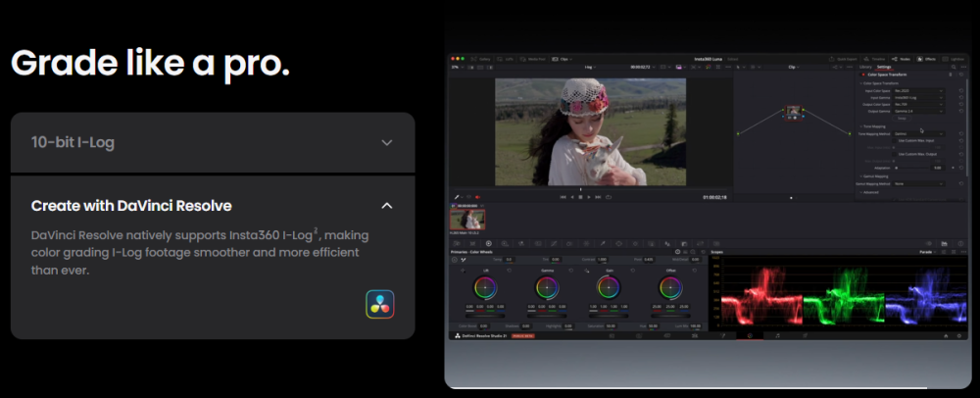Click the Gamma color wheel

pyautogui.click(x=546, y=288)
